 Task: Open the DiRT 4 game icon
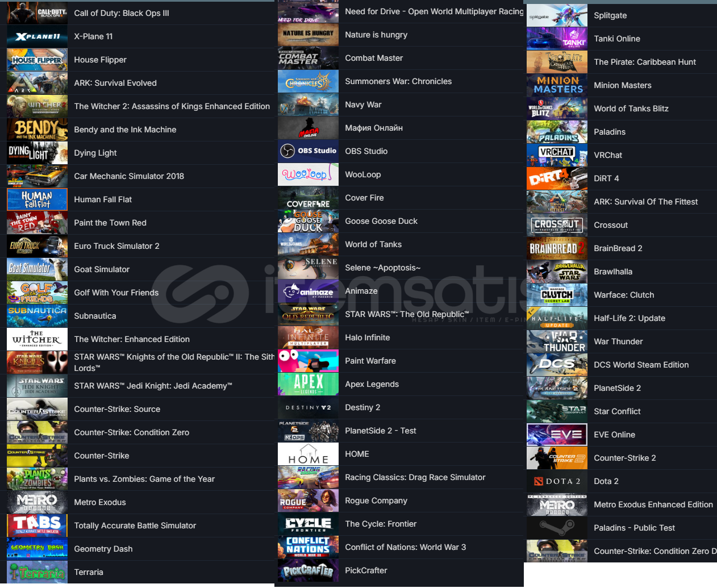(x=557, y=178)
